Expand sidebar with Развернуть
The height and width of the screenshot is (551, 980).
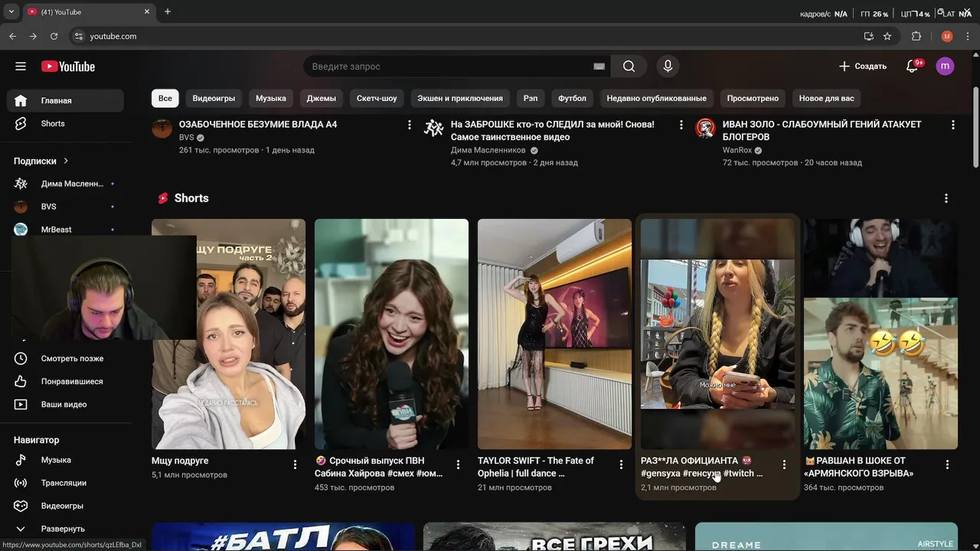[65, 529]
